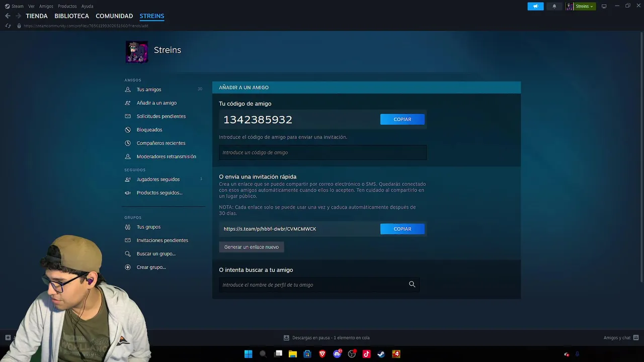
Task: Click the small avatar beside the account name
Action: [569, 6]
